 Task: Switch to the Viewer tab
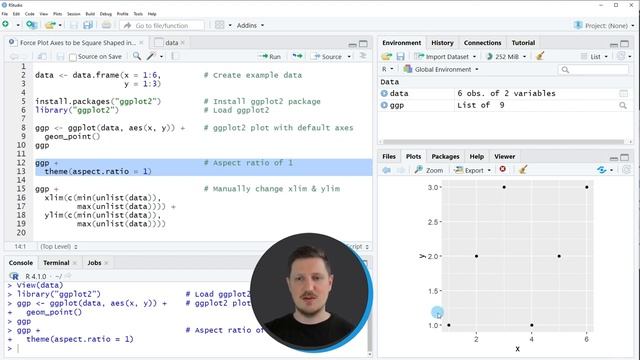(504, 156)
